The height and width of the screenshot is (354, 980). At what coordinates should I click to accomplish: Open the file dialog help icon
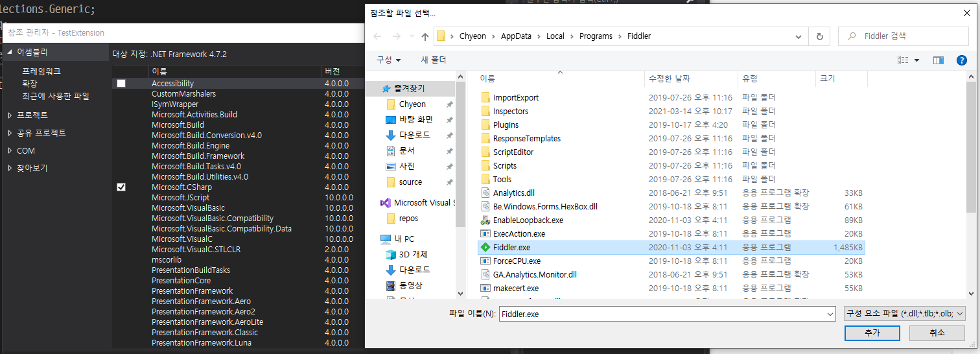click(x=962, y=60)
